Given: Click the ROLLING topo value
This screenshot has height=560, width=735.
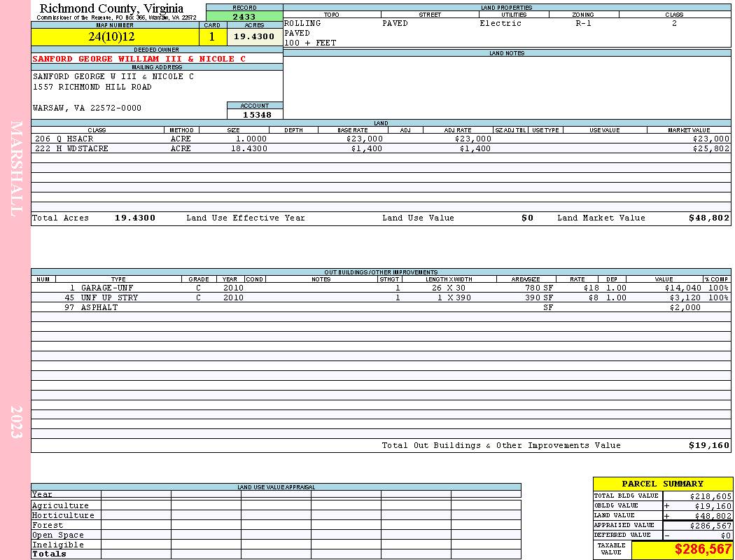Looking at the screenshot, I should click(303, 23).
